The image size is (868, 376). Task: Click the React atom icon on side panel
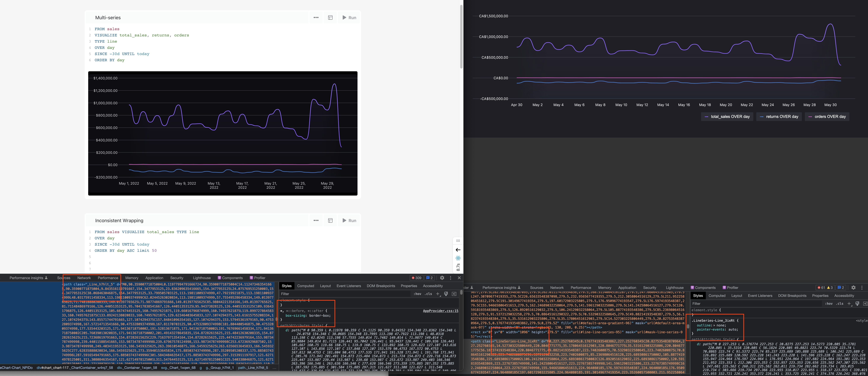click(x=458, y=258)
